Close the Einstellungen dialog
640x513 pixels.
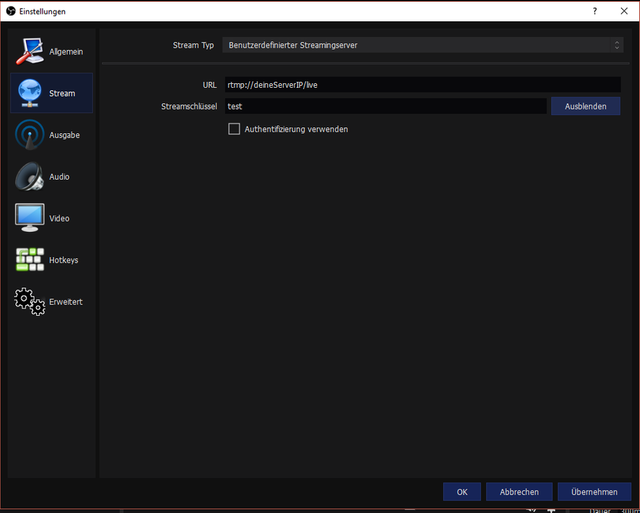click(624, 11)
